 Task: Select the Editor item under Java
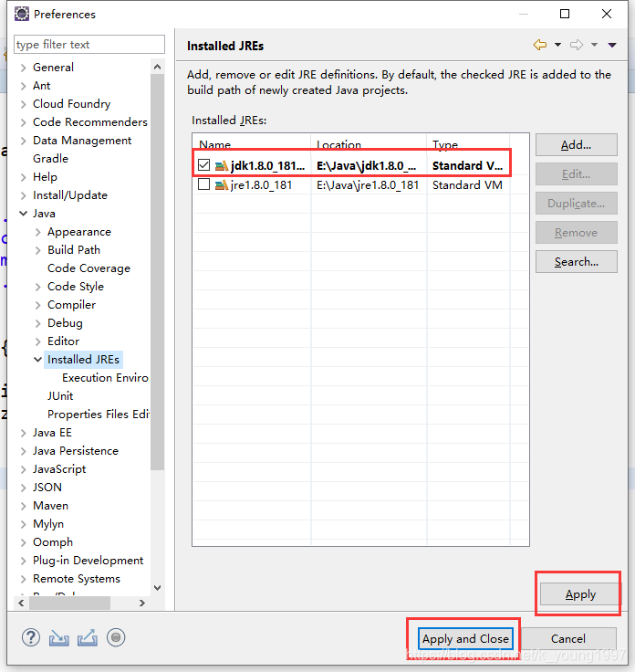pos(63,341)
